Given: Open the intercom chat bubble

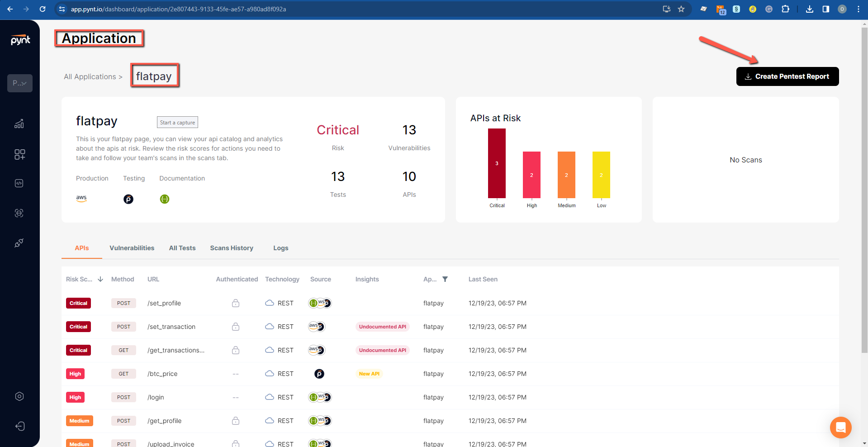Looking at the screenshot, I should coord(840,427).
